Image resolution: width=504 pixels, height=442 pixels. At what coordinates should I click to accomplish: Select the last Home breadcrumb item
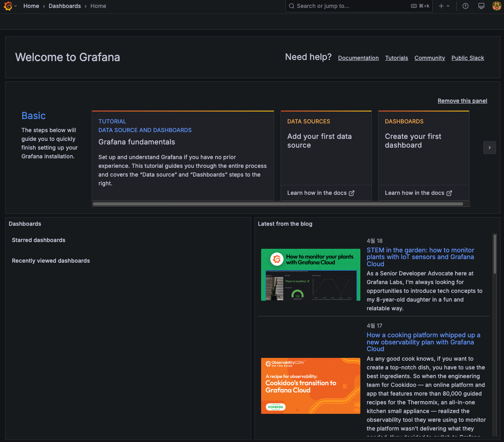tap(98, 6)
